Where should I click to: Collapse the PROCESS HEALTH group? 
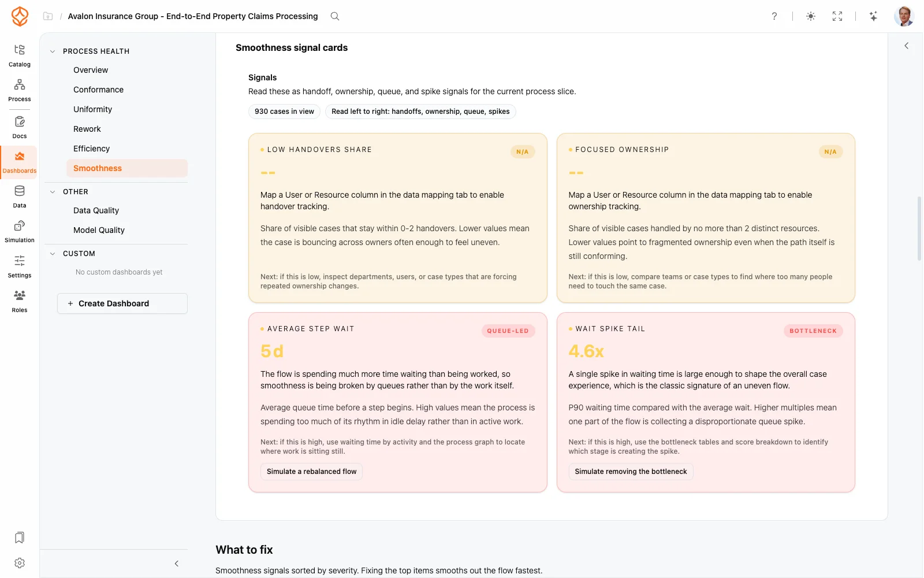(x=53, y=51)
